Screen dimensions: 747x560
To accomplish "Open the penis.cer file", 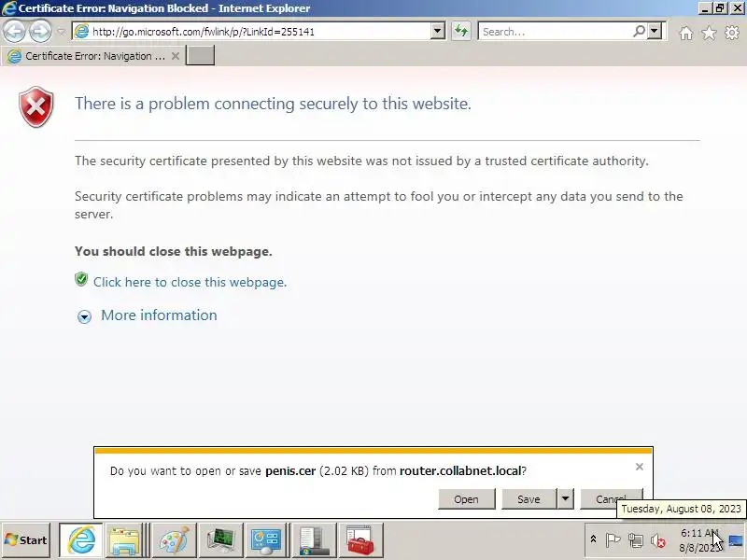I will click(466, 499).
